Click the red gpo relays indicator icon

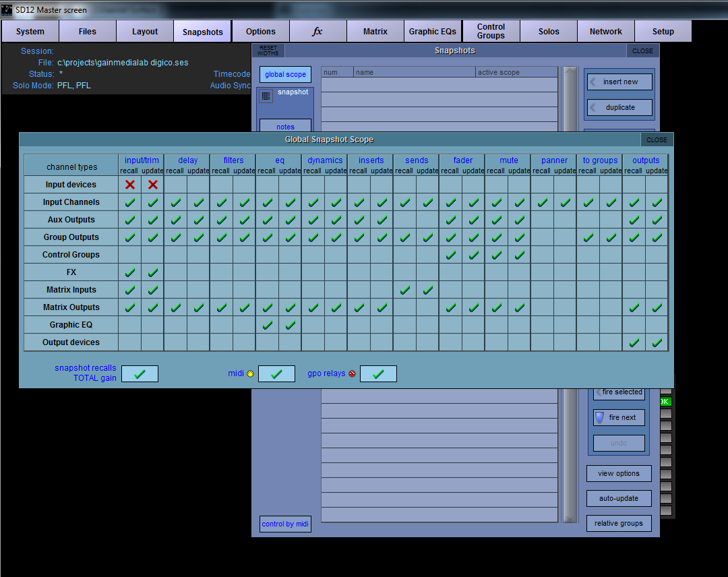point(352,373)
